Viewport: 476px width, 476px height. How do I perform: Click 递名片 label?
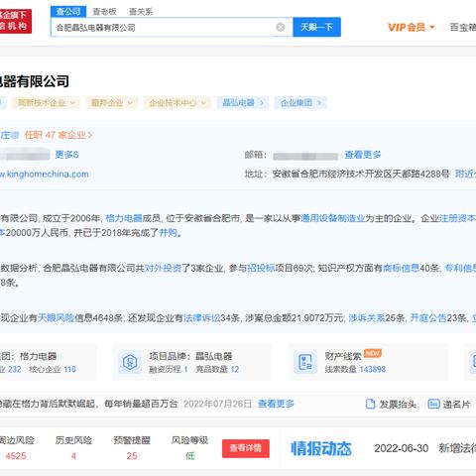point(456,405)
